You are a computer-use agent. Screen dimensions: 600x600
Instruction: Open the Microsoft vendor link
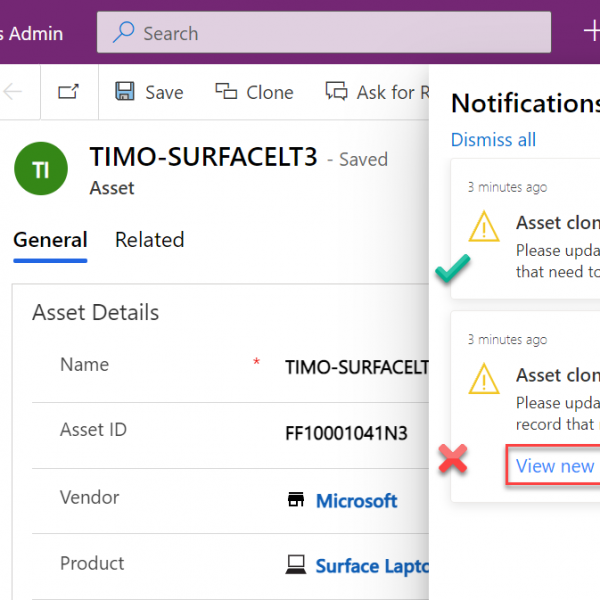tap(356, 501)
